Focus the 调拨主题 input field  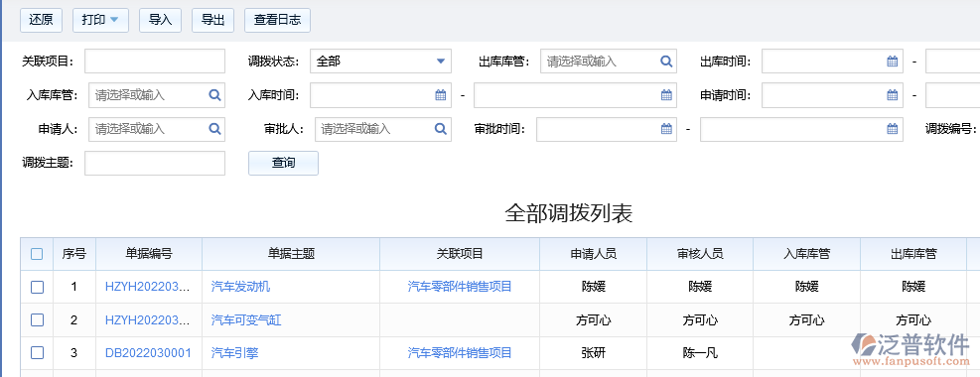(x=154, y=163)
